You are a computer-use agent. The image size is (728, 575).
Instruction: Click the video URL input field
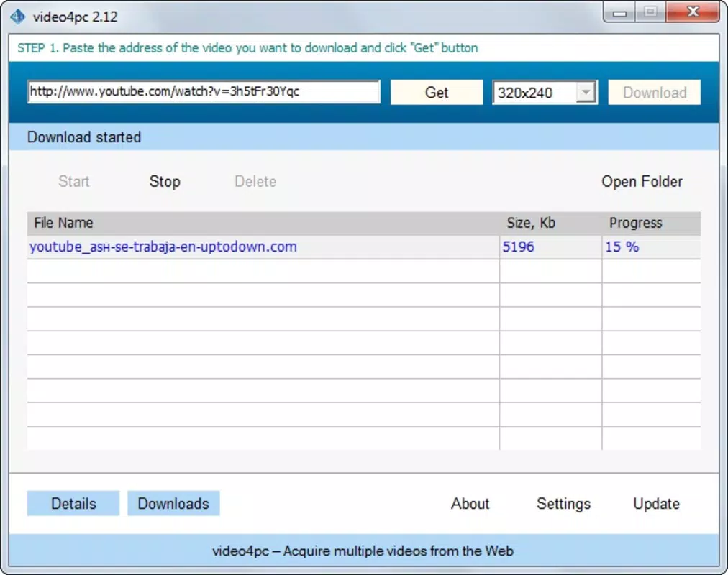pyautogui.click(x=204, y=92)
